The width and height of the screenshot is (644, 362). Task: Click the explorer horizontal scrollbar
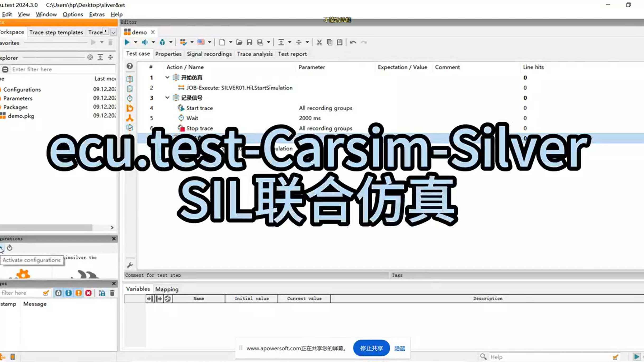click(46, 227)
